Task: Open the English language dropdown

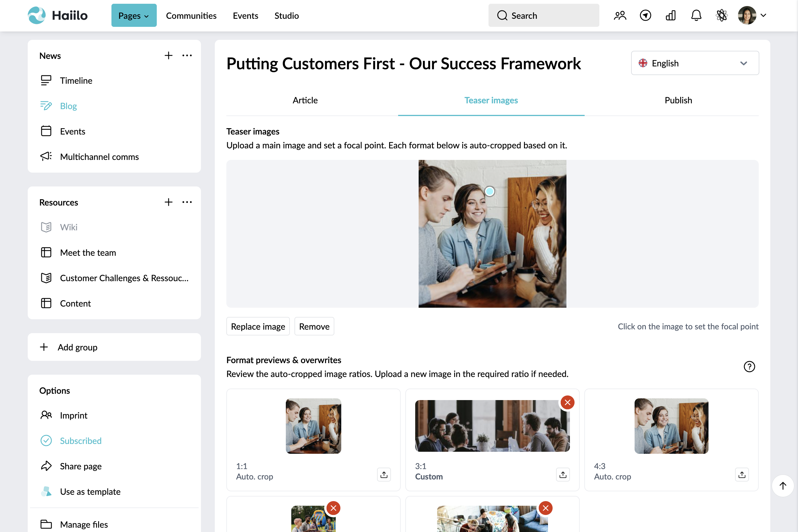Action: (x=695, y=63)
